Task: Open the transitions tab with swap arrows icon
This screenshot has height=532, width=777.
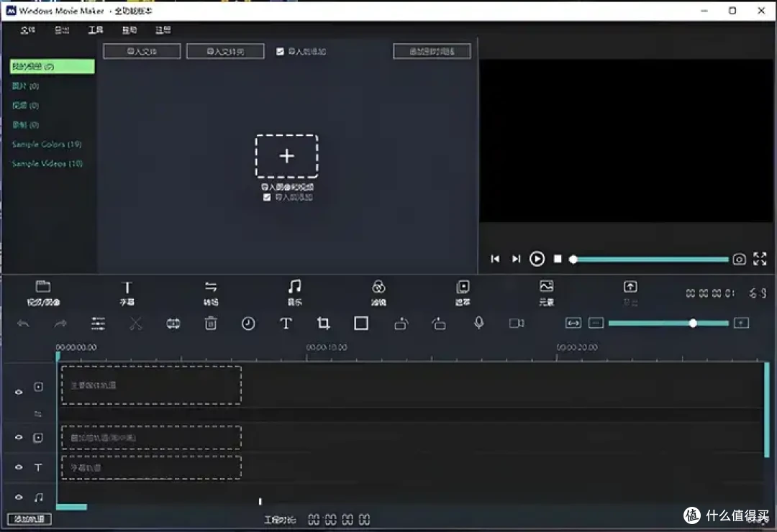Action: pos(211,293)
